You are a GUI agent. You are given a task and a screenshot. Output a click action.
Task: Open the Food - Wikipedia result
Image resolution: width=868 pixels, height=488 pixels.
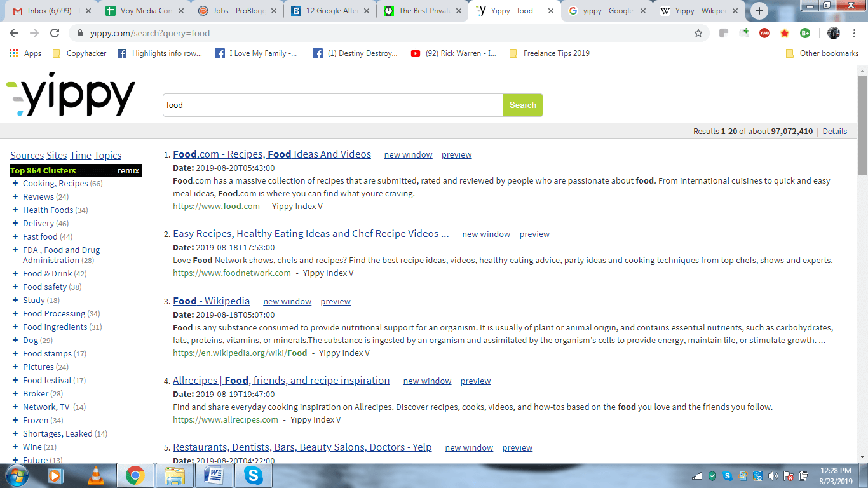[211, 301]
